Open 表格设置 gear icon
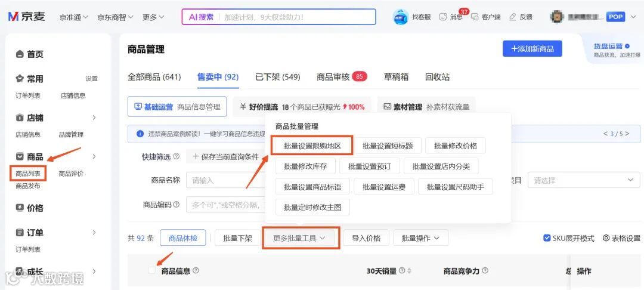 pyautogui.click(x=606, y=238)
